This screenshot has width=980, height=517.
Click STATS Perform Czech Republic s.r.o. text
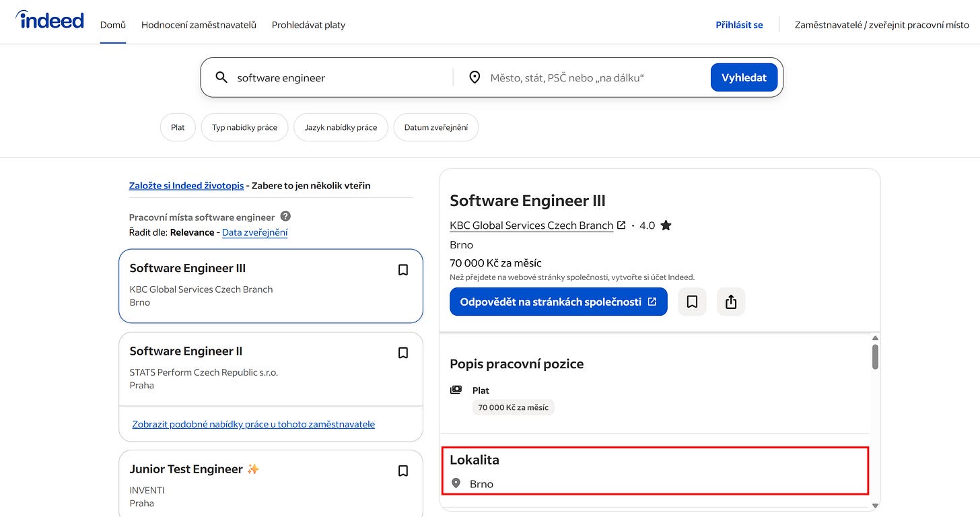[x=204, y=372]
